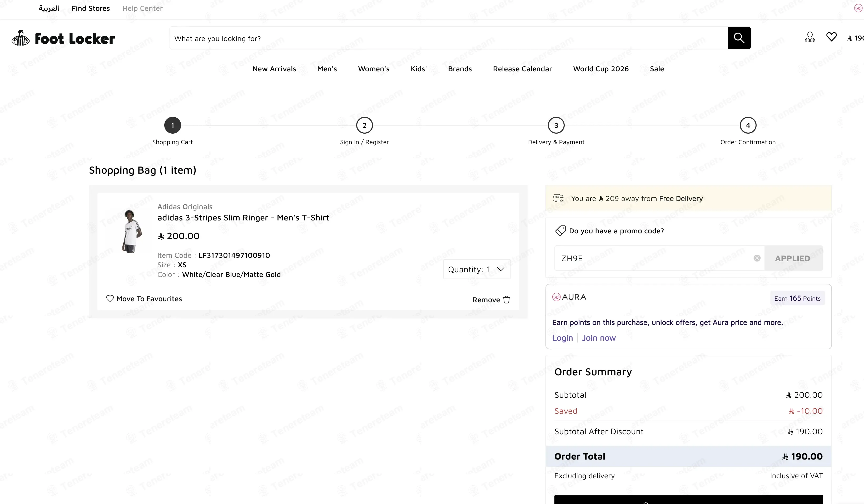Click the size value XS
This screenshot has width=864, height=504.
tap(182, 265)
